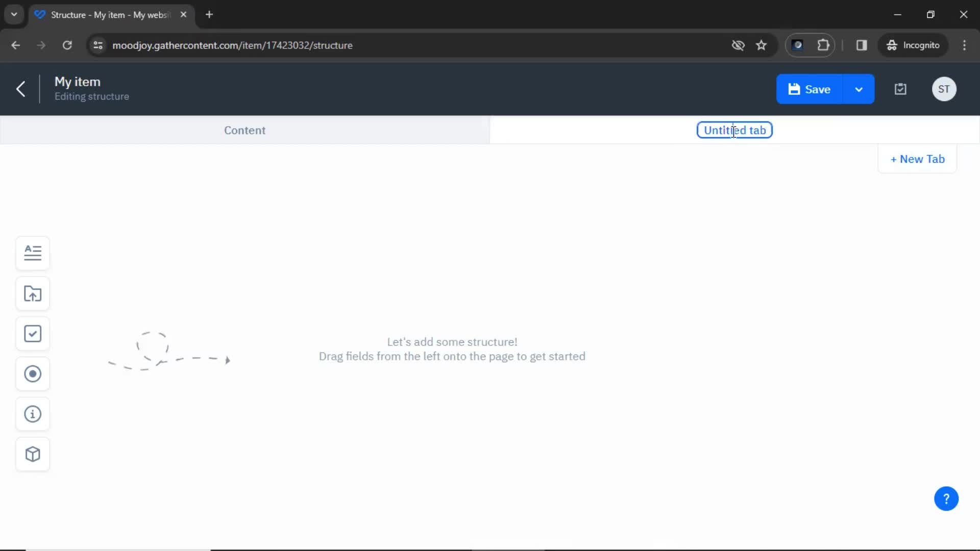Select the attachment upload field icon
980x551 pixels.
click(33, 293)
